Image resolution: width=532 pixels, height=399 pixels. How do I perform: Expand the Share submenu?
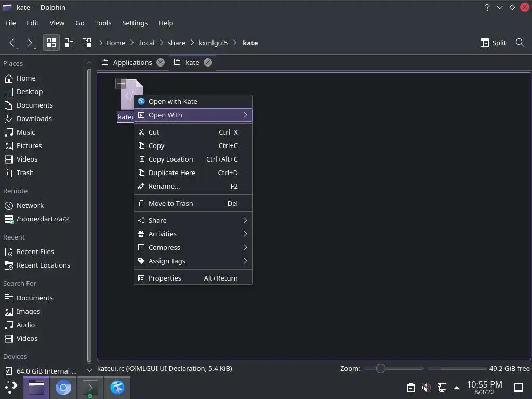coord(193,220)
